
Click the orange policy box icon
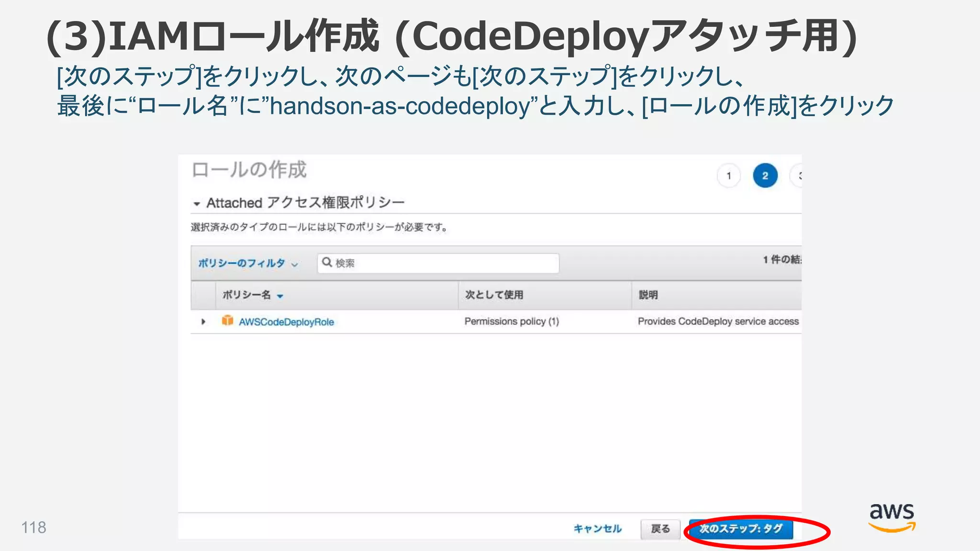pos(227,320)
